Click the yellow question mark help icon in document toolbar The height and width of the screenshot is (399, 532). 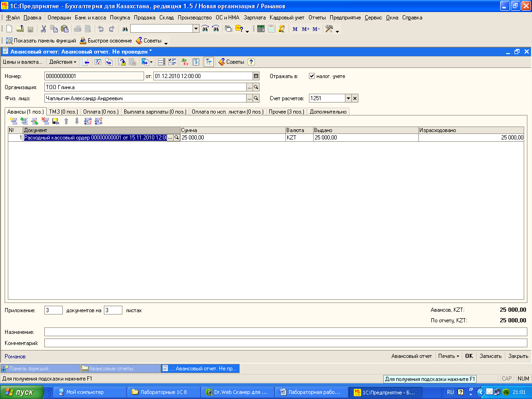(x=251, y=62)
